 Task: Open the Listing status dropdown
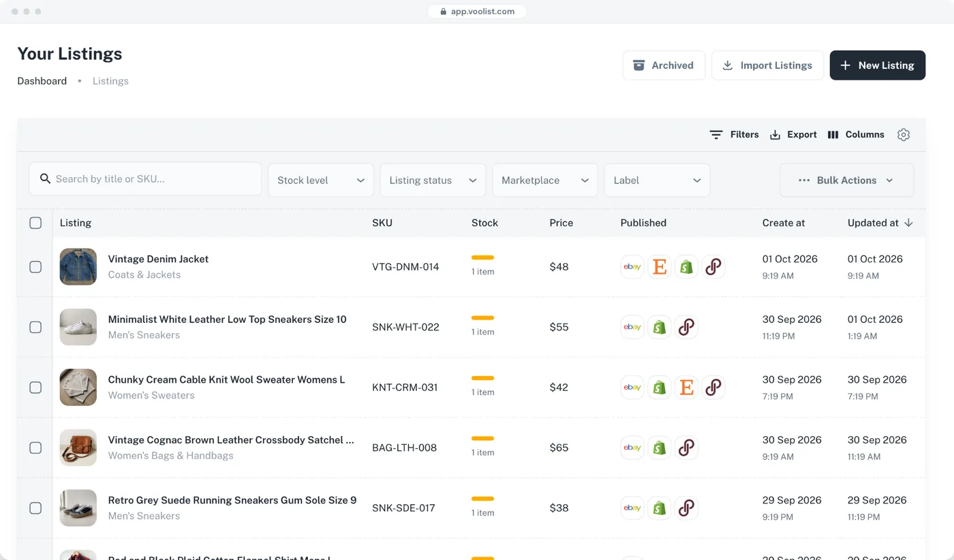[433, 181]
